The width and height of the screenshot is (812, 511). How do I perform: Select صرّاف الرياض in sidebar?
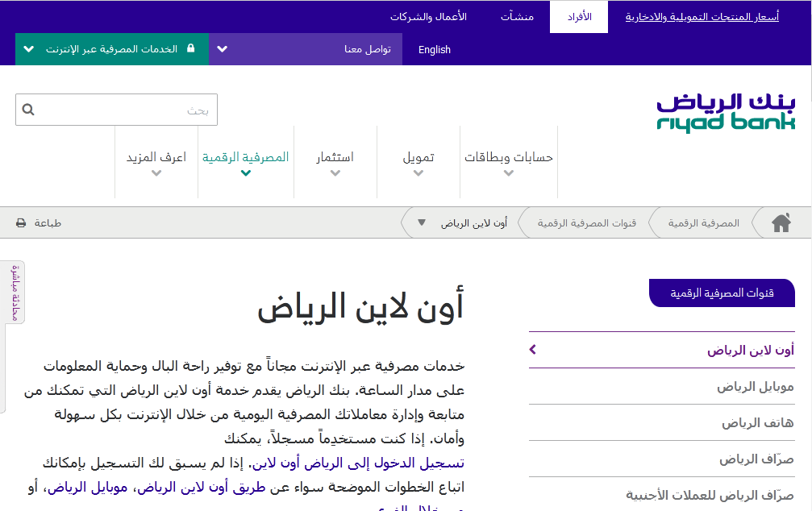pos(662,459)
